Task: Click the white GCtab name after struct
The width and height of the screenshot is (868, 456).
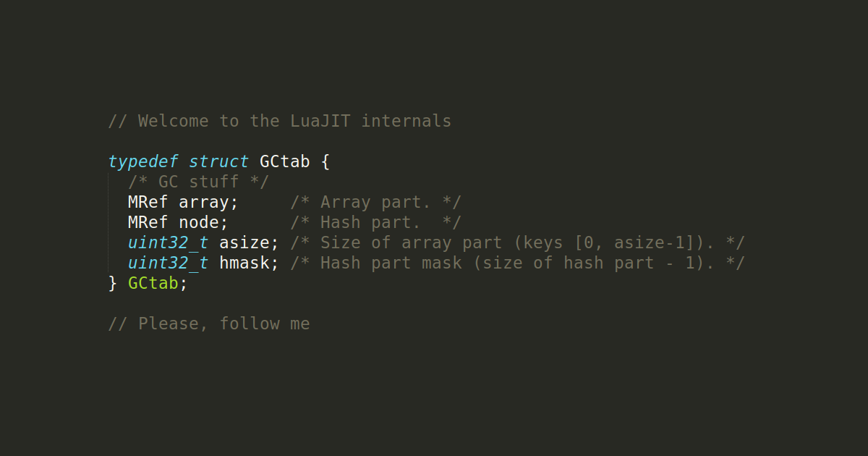Action: [284, 161]
